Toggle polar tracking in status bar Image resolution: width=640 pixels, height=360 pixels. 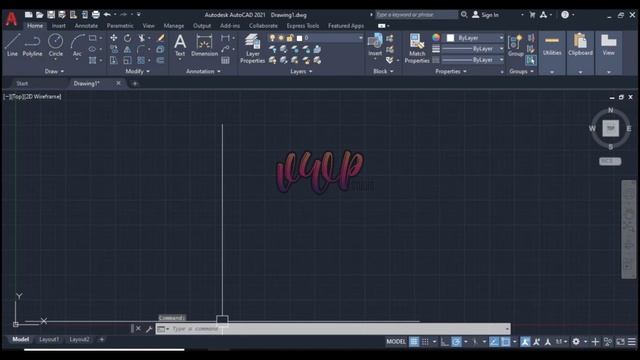456,342
